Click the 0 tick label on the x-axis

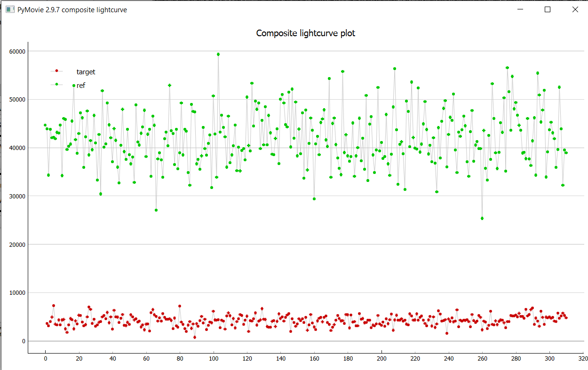click(45, 359)
